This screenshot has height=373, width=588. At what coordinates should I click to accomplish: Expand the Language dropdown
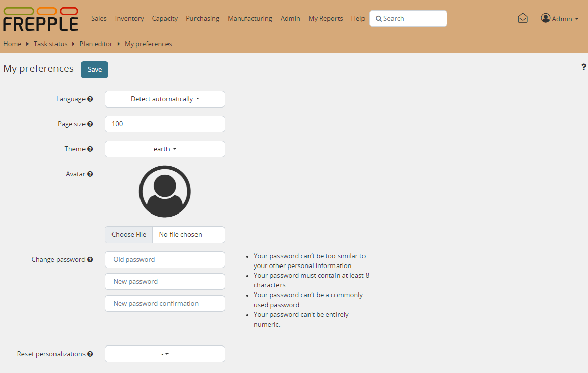click(164, 99)
